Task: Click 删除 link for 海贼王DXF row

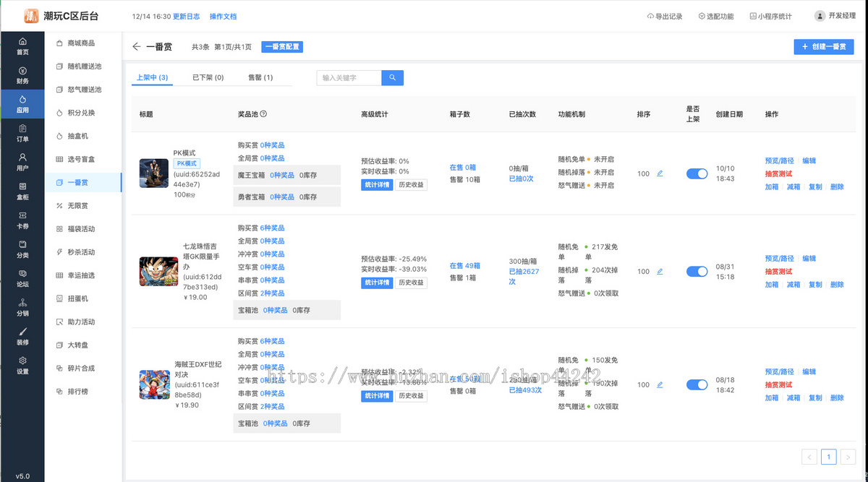Action: [x=837, y=398]
